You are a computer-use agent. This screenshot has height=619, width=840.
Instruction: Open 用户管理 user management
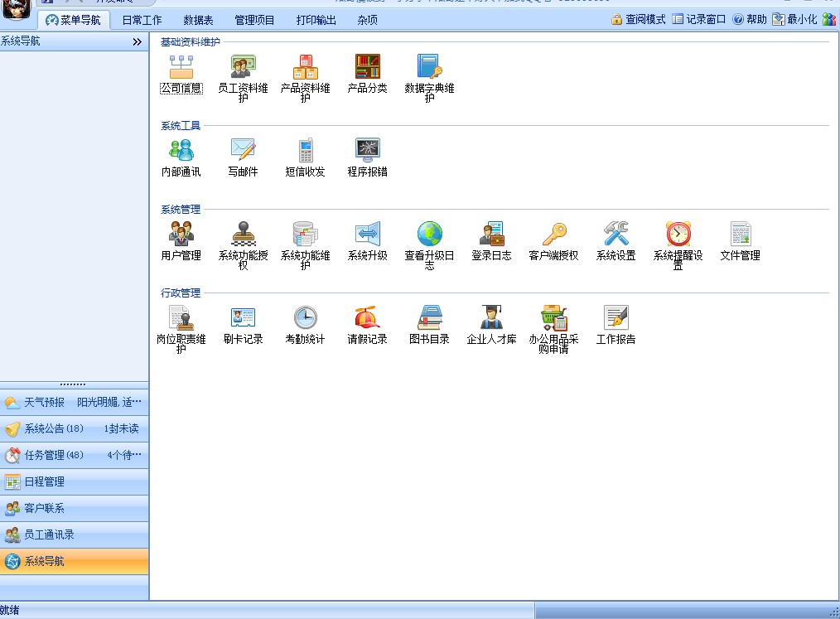(x=181, y=235)
